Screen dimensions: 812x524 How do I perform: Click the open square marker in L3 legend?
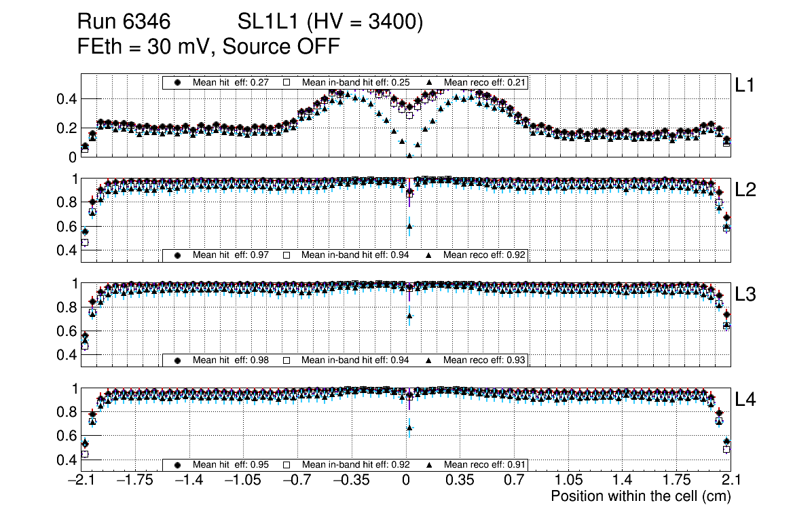coord(287,360)
